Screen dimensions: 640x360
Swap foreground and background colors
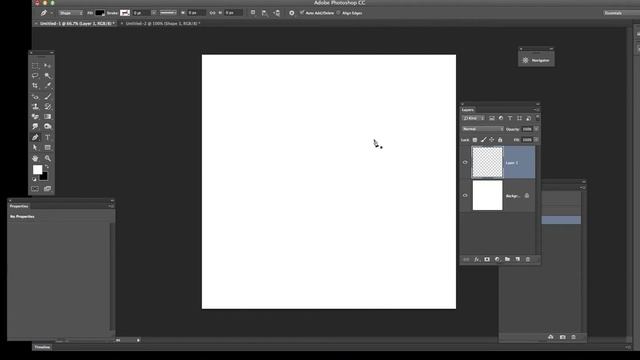point(47,167)
